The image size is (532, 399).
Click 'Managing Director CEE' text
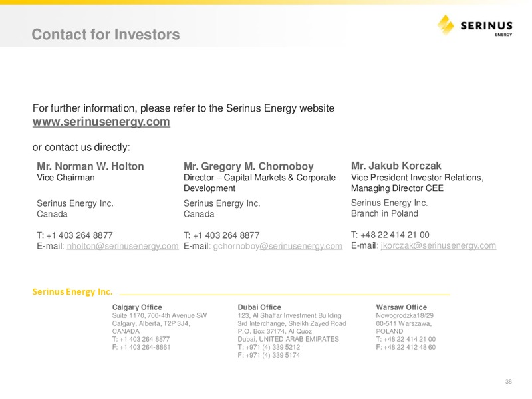[x=397, y=188]
